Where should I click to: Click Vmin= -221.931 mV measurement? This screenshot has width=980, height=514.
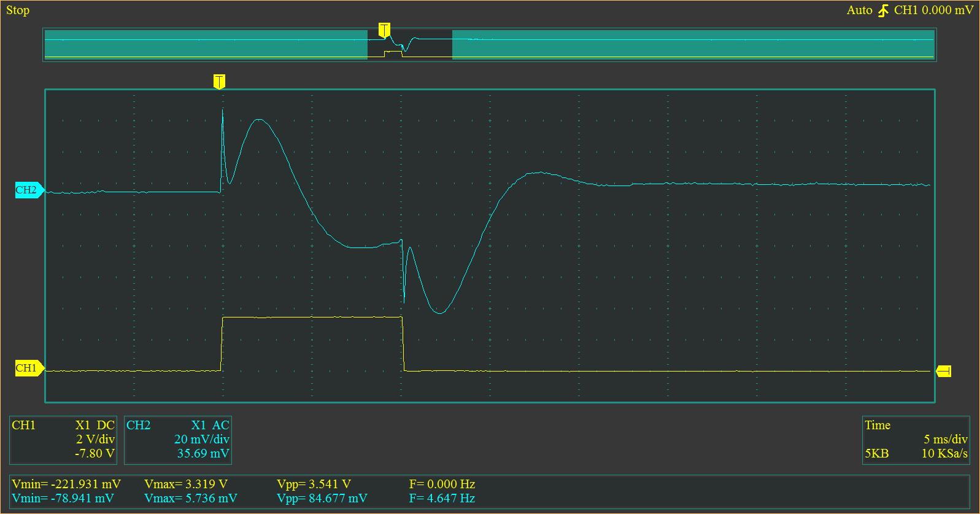click(66, 484)
